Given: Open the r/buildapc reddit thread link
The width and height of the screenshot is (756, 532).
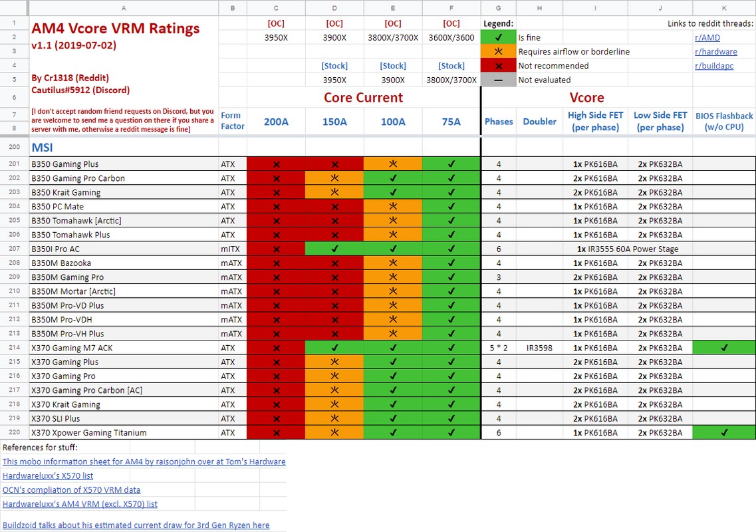Looking at the screenshot, I should (x=713, y=66).
